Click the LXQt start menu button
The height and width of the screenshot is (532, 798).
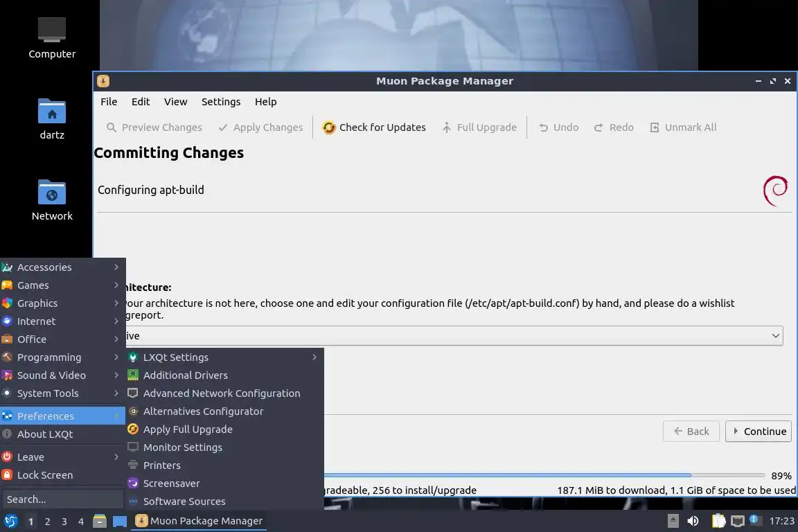coord(10,521)
